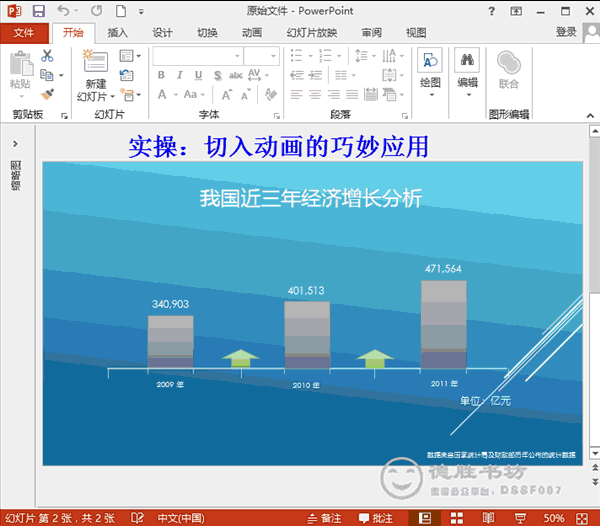Switch to the 插入 Insert tab
This screenshot has height=526, width=600.
117,33
